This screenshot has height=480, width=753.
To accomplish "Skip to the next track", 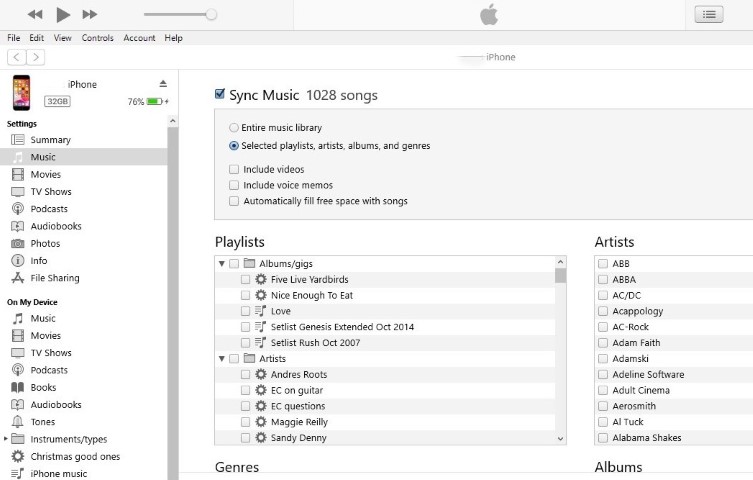I will click(x=90, y=14).
